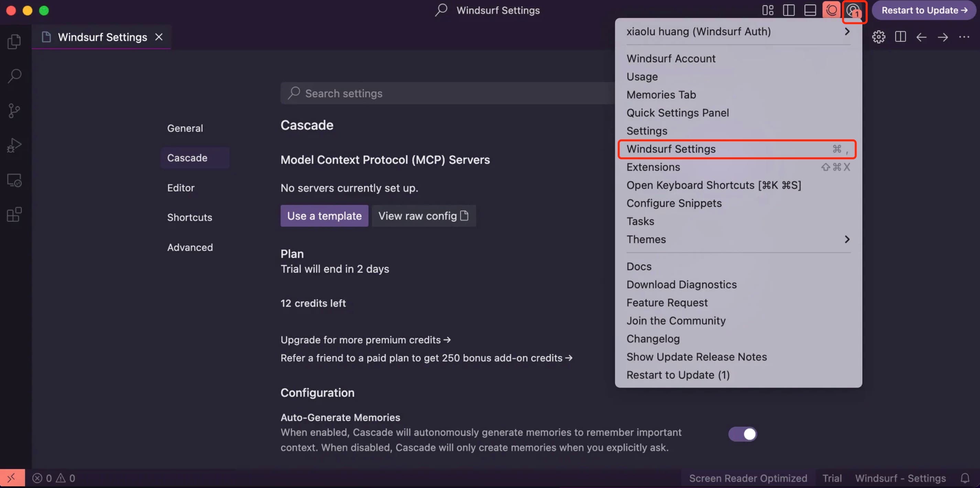980x488 pixels.
Task: Open the customize layout icon
Action: click(768, 10)
